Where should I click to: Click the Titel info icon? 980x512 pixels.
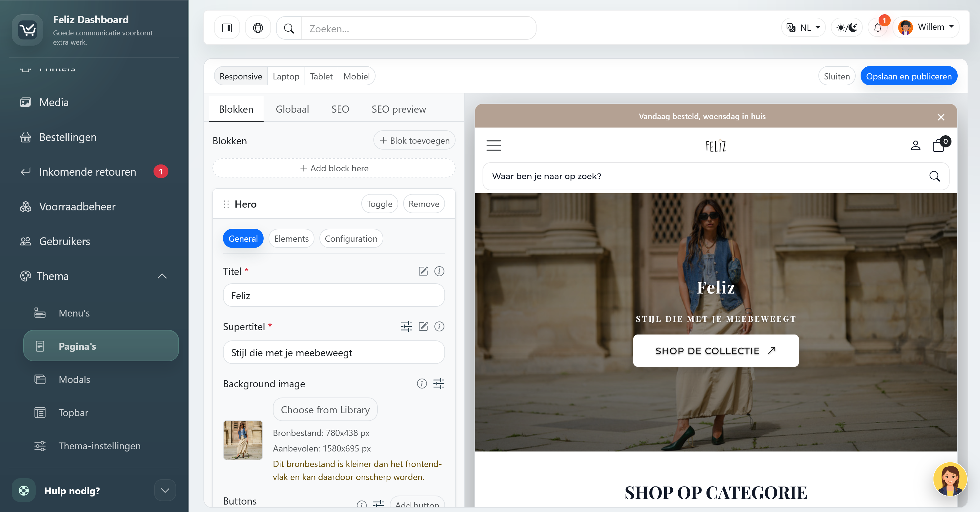coord(439,271)
